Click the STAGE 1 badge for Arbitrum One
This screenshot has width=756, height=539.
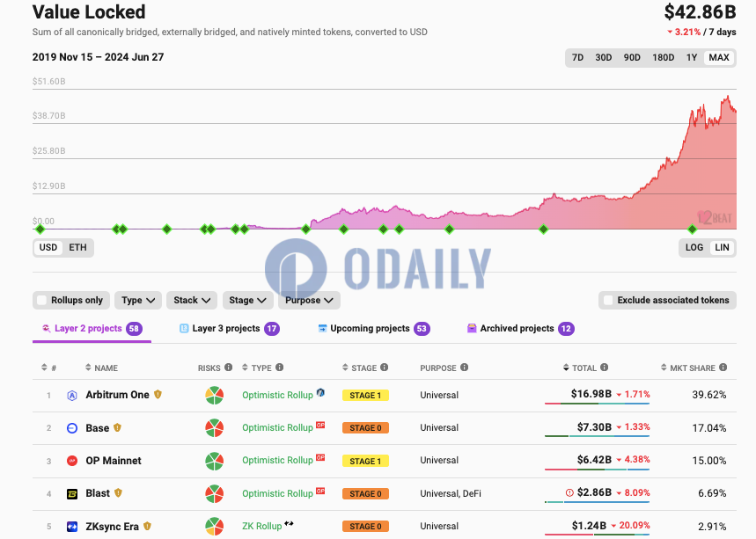365,396
